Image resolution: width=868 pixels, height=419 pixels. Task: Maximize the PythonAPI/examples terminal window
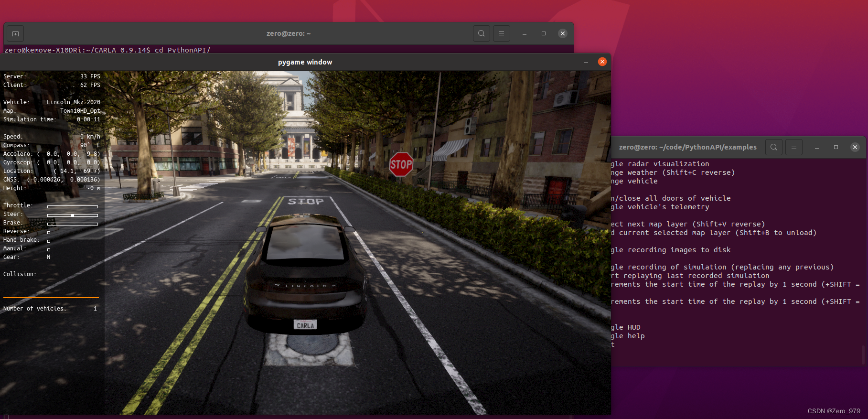(836, 147)
